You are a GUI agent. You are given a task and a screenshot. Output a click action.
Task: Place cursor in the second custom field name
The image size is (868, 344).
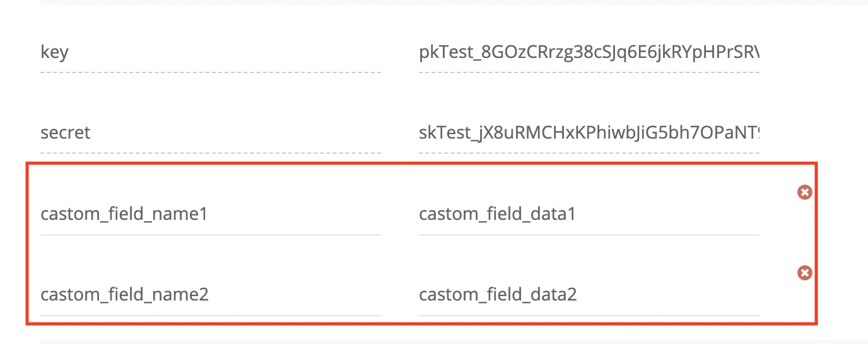pos(211,295)
